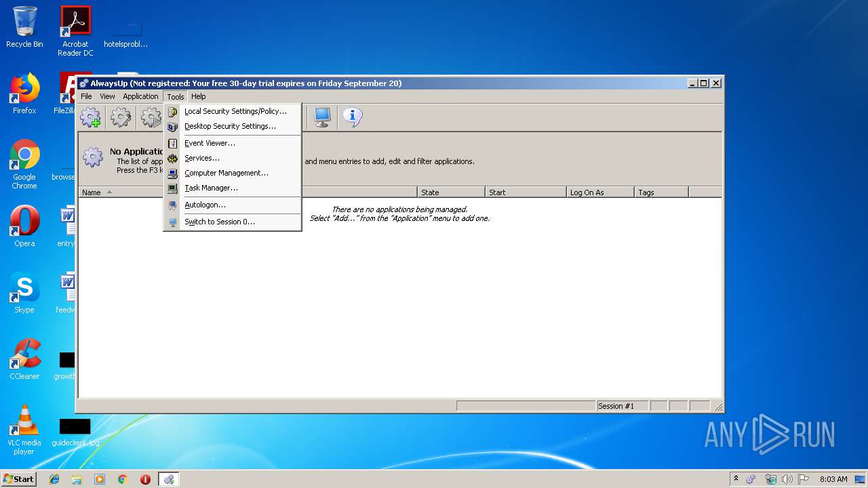
Task: Close the Tools menu via its header
Action: [176, 96]
